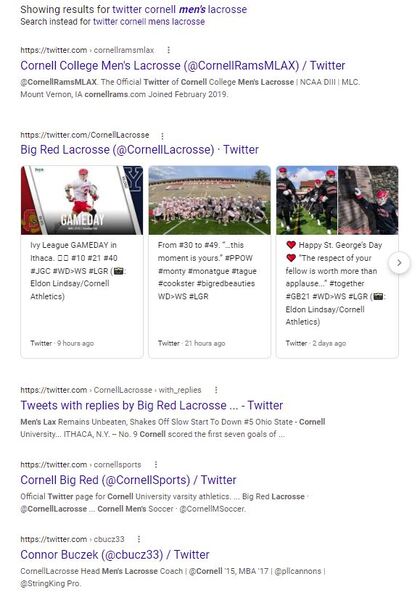Screen dimensions: 420x600
Task: Open tweet From #30 to #49
Action: (x=207, y=271)
